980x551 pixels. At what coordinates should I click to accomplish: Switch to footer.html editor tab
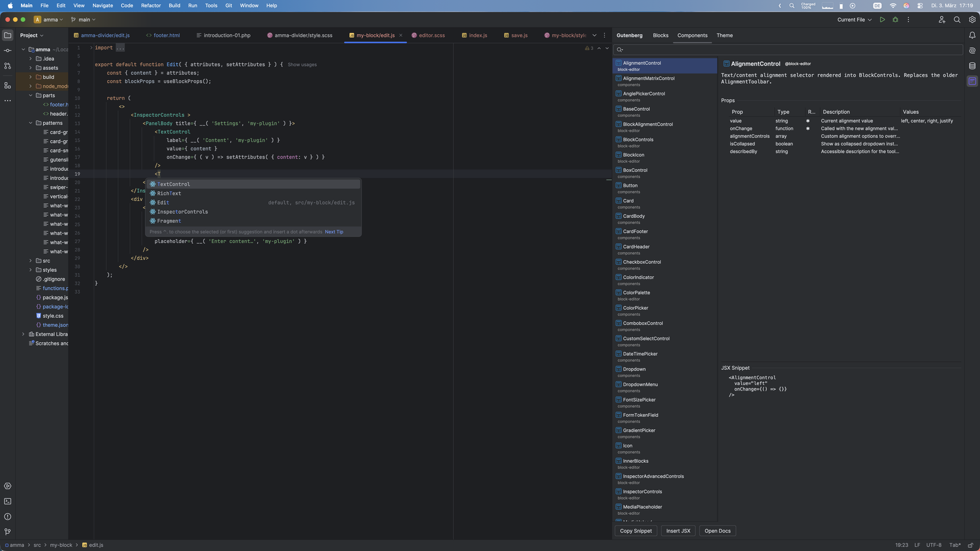163,36
